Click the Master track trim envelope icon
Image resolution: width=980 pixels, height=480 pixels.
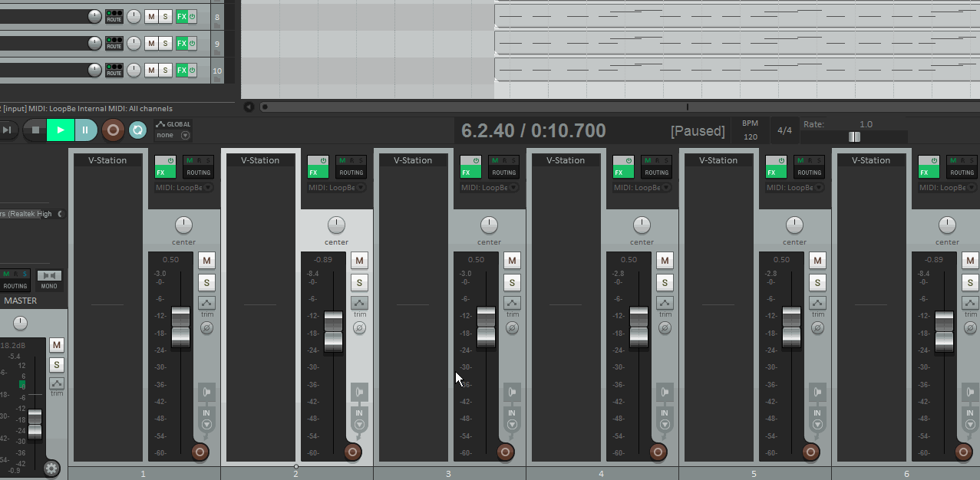(x=57, y=383)
